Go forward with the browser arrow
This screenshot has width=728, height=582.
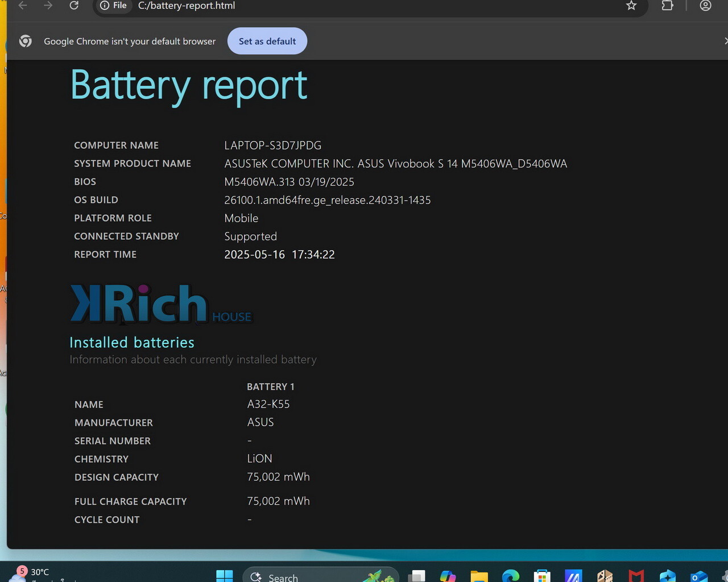[48, 6]
